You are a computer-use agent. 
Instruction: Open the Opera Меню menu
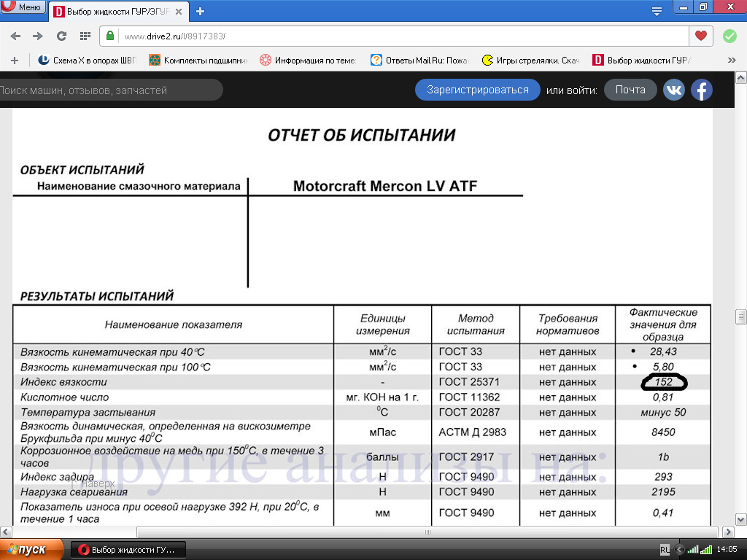pyautogui.click(x=23, y=7)
